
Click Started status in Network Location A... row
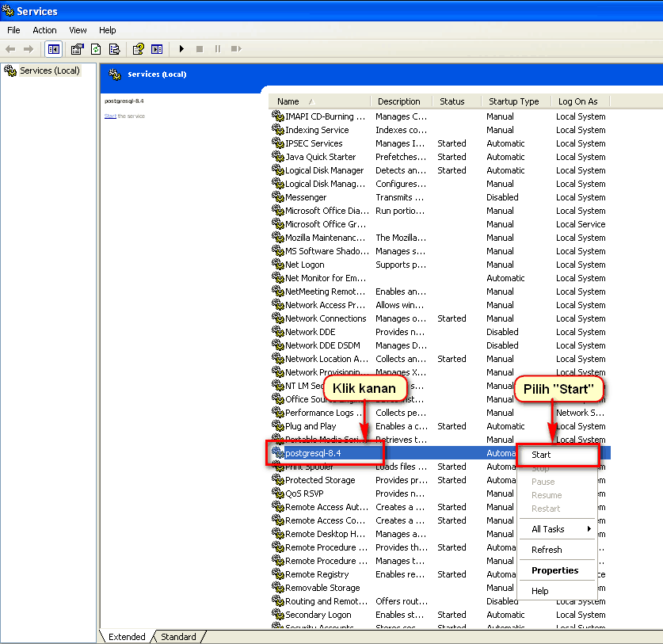tap(452, 359)
